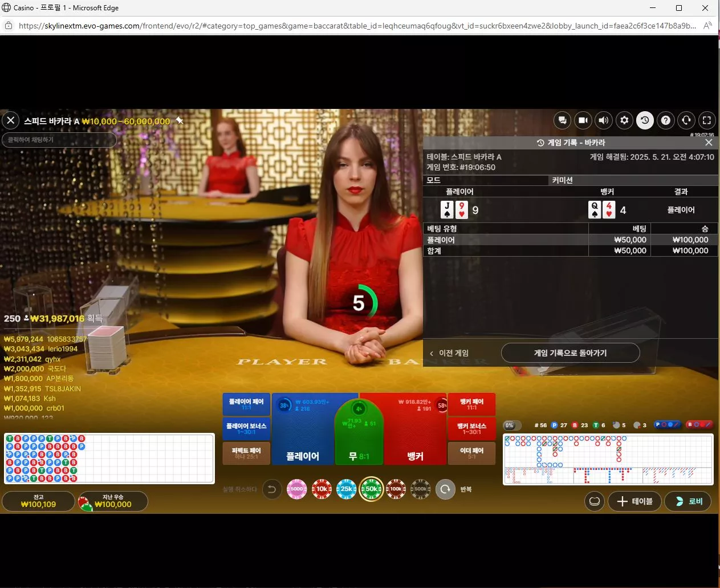Click the countdown timer circle showing 5
The height and width of the screenshot is (588, 720).
pos(360,302)
